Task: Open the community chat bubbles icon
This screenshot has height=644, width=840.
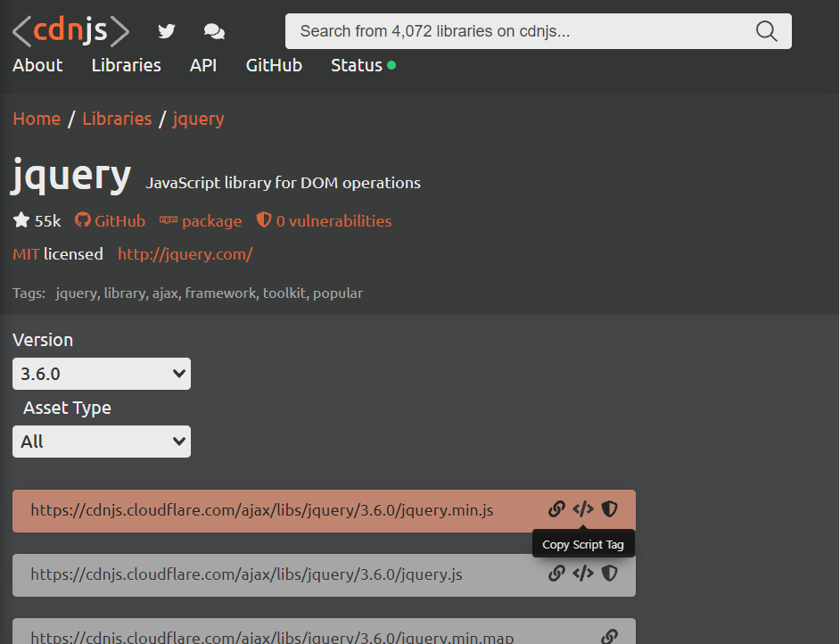Action: [214, 31]
